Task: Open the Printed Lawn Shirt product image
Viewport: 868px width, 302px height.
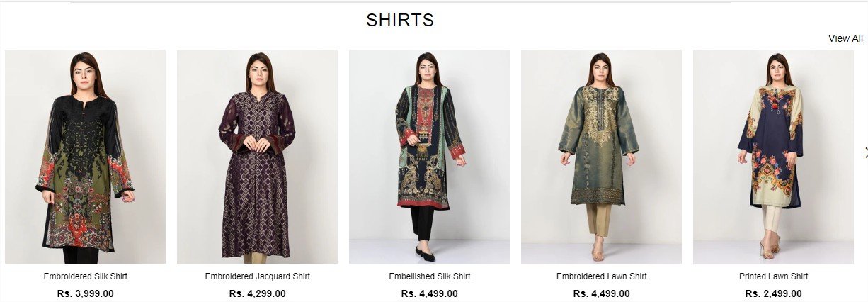Action: coord(773,157)
